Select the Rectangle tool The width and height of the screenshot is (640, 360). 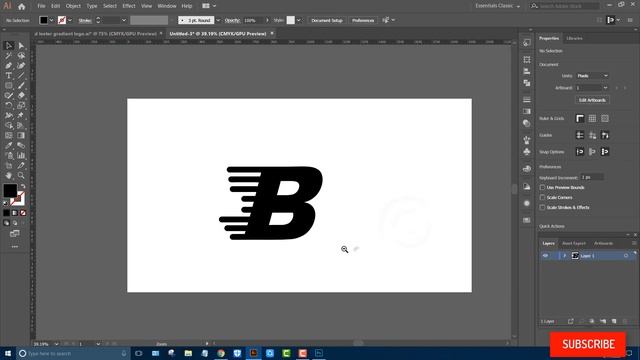coord(9,86)
